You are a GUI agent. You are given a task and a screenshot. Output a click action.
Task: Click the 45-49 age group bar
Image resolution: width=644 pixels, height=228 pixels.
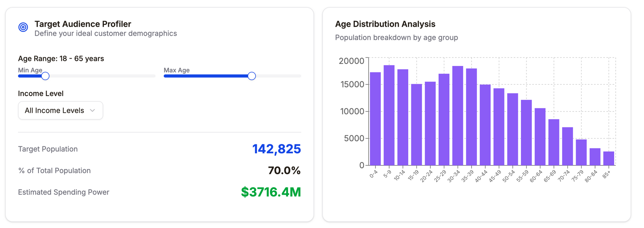[499, 127]
